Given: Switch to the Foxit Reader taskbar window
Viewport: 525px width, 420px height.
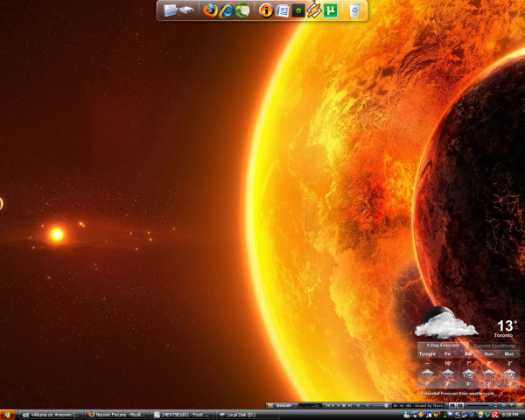Looking at the screenshot, I should click(x=182, y=415).
